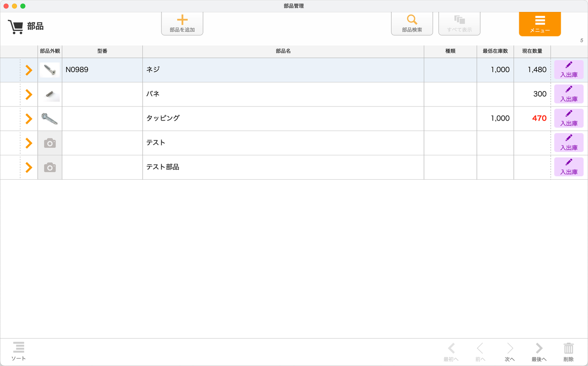Click the 部品を追加 plus icon
The height and width of the screenshot is (366, 588).
(x=182, y=20)
